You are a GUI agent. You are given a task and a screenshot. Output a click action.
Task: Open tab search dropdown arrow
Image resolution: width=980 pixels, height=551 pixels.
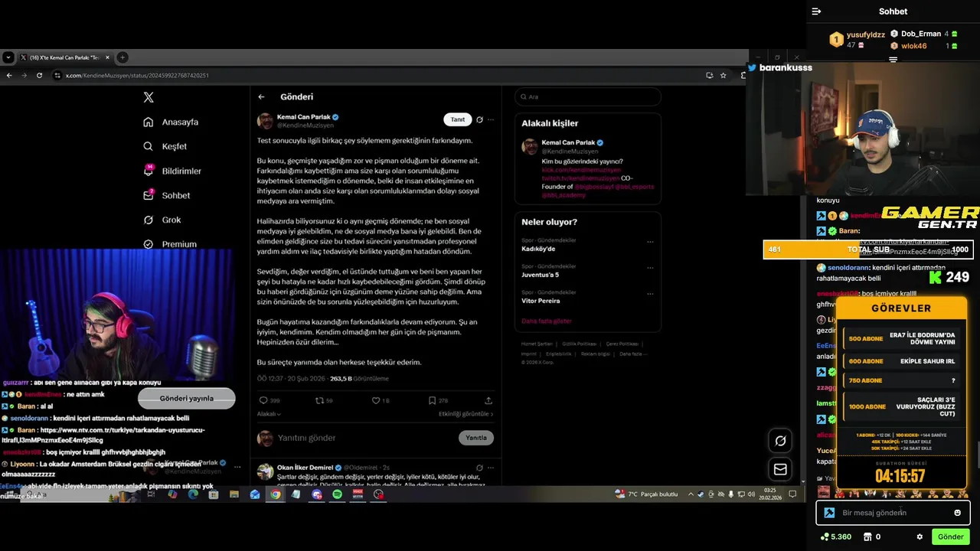point(8,57)
